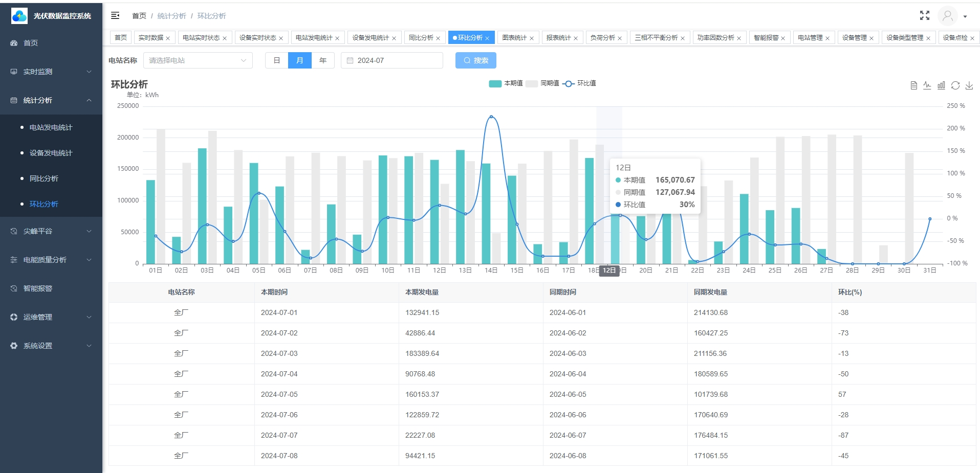Open 同比分析 in sidebar submenu
980x473 pixels.
click(x=44, y=178)
